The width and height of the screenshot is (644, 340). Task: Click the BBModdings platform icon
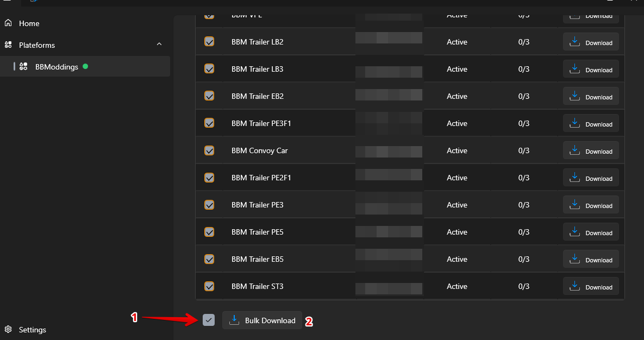point(23,67)
